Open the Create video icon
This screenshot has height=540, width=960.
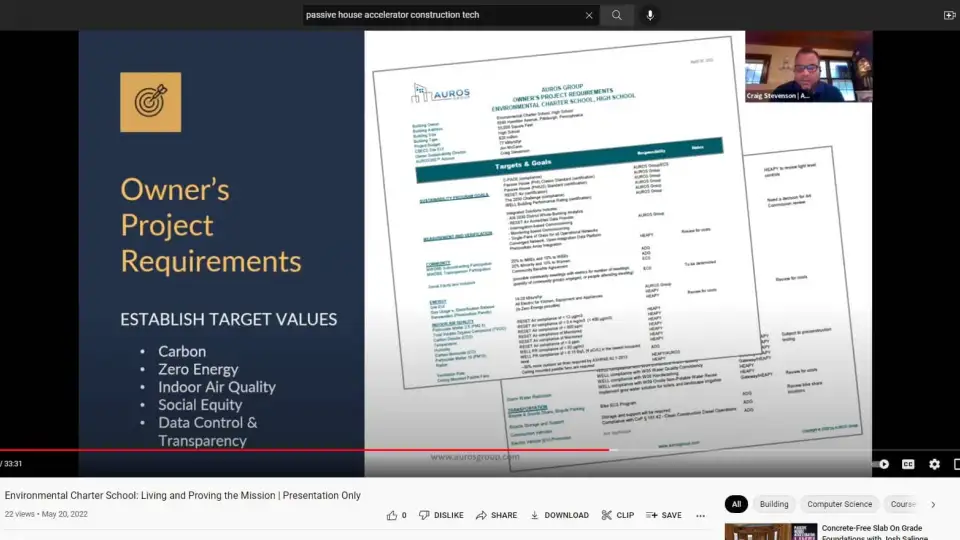[949, 15]
